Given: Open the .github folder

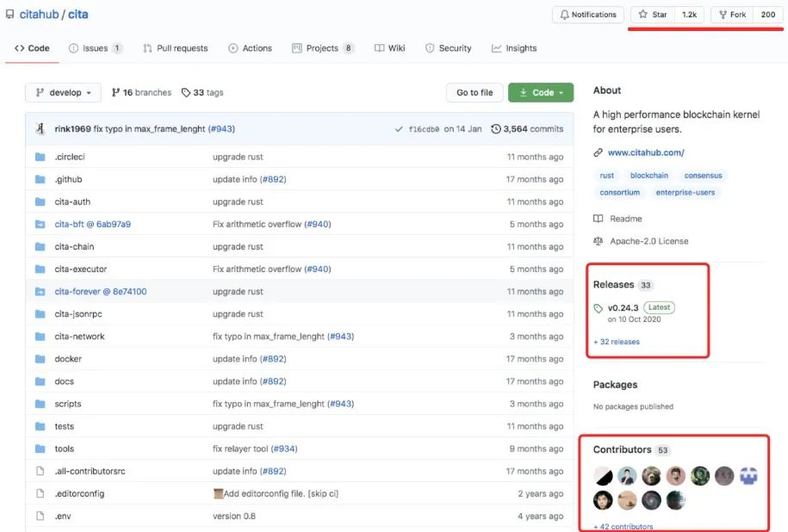Looking at the screenshot, I should [x=68, y=179].
